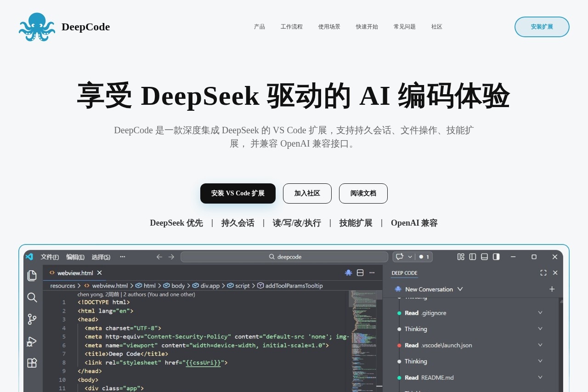This screenshot has width=588, height=392.
Task: Click the 加入社区 button
Action: [307, 193]
